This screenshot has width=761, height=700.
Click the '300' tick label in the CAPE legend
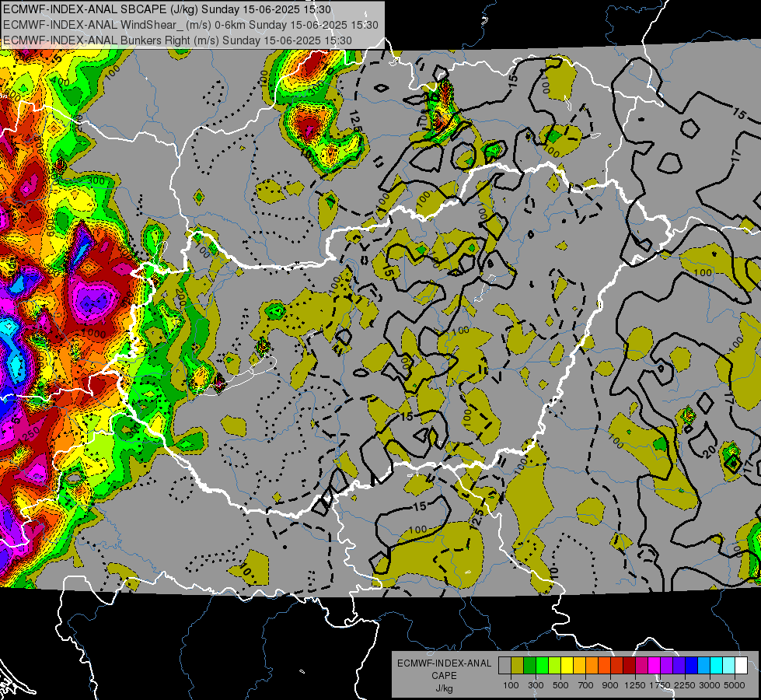(536, 685)
